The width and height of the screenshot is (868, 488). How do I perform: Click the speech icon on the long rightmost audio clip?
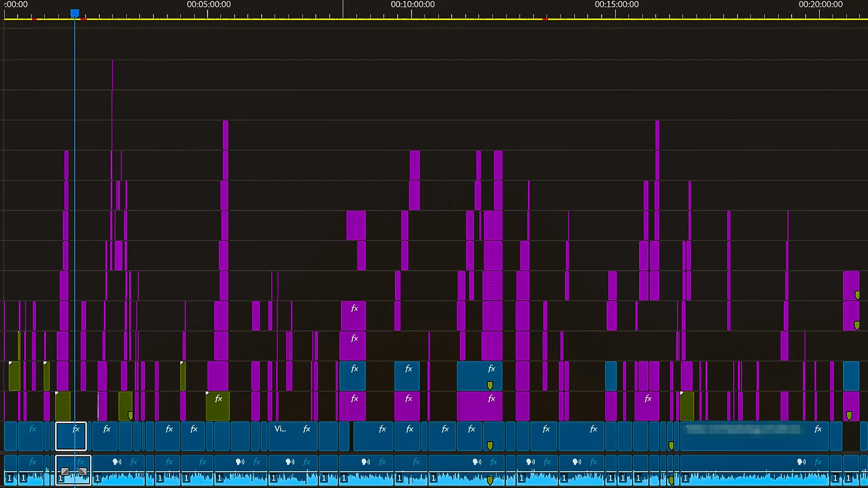(x=801, y=462)
